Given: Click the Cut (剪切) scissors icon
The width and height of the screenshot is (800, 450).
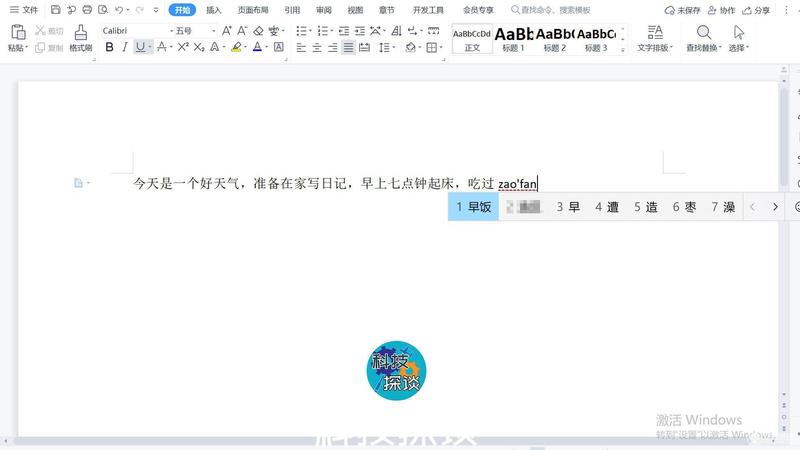Looking at the screenshot, I should [x=40, y=31].
